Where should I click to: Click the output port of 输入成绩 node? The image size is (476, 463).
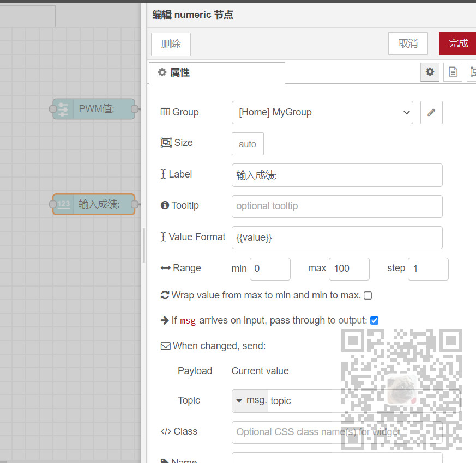click(x=135, y=204)
